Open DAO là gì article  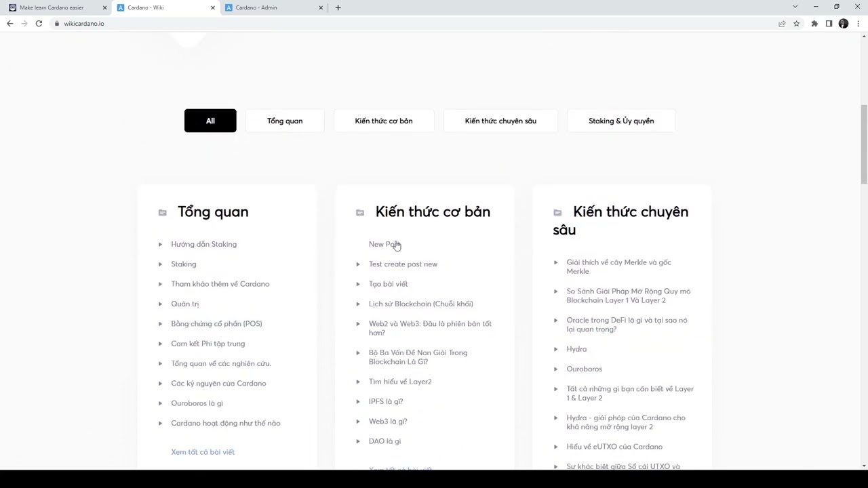point(384,441)
